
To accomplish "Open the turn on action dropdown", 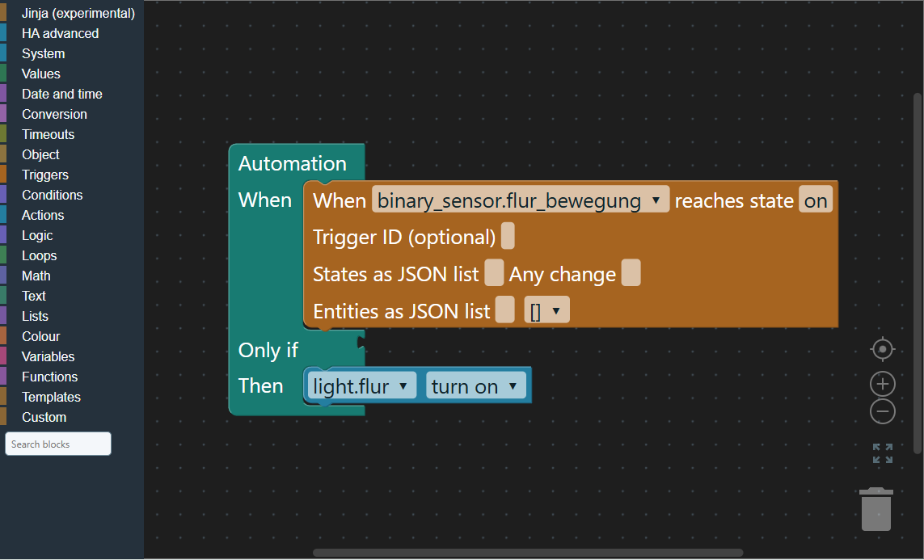I will (x=475, y=385).
